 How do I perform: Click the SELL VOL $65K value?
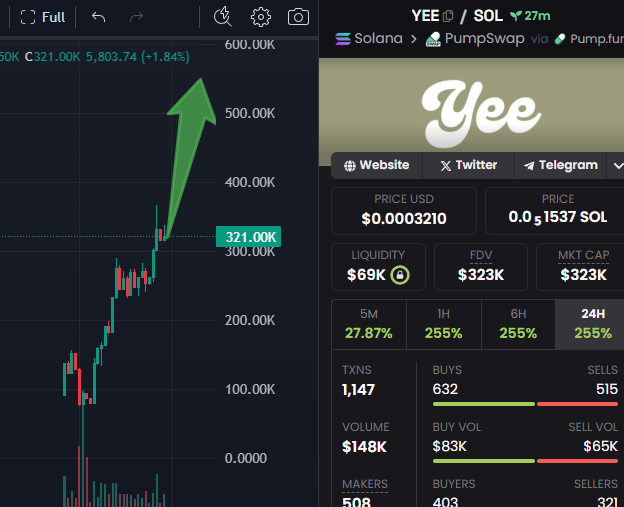601,446
